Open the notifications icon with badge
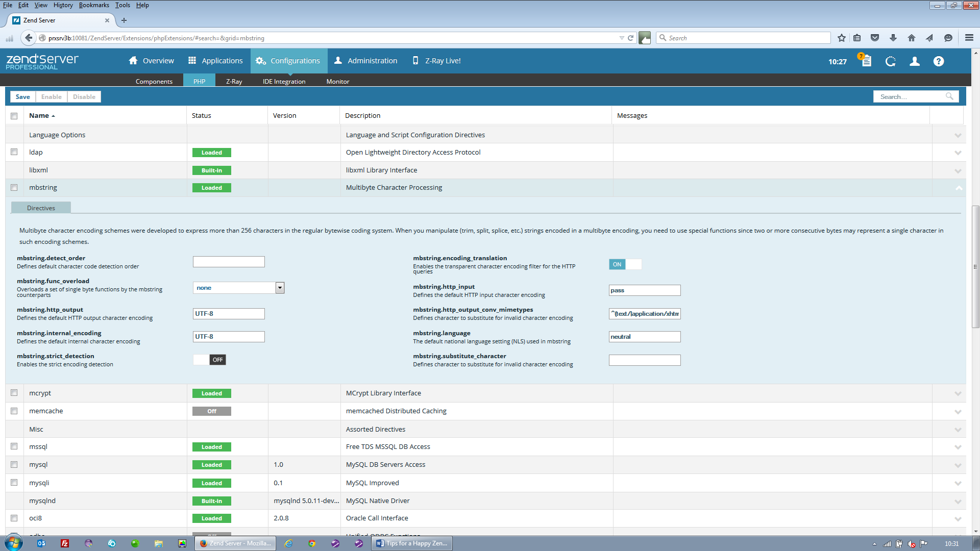The height and width of the screenshot is (551, 980). coord(866,61)
